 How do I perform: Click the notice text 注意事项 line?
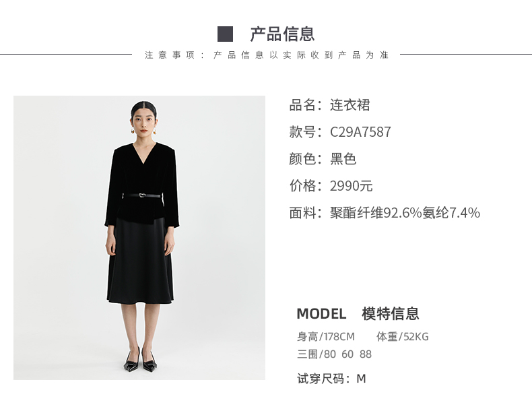point(267,55)
